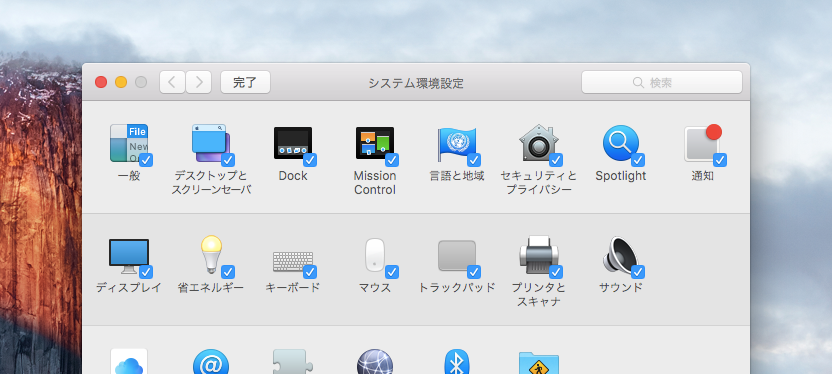
Task: Uncheck the 一般 checkbox
Action: point(146,160)
